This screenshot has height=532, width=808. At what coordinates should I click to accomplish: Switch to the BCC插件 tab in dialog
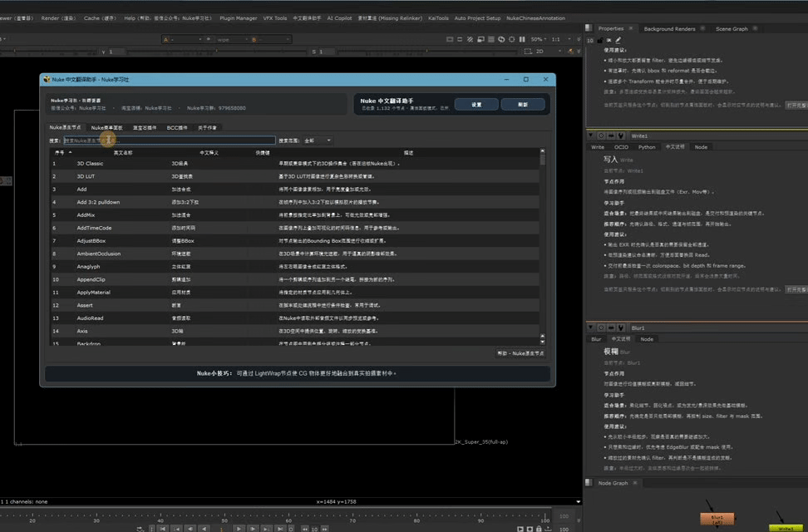177,128
